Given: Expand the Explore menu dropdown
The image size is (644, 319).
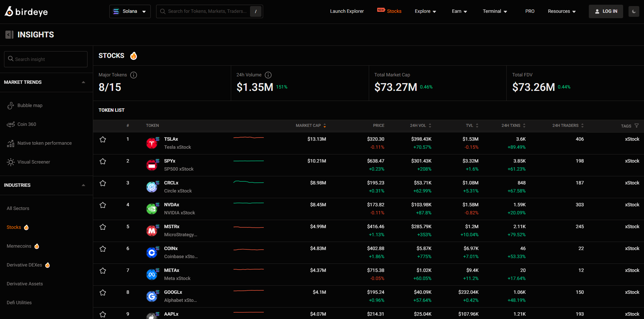Looking at the screenshot, I should tap(425, 11).
